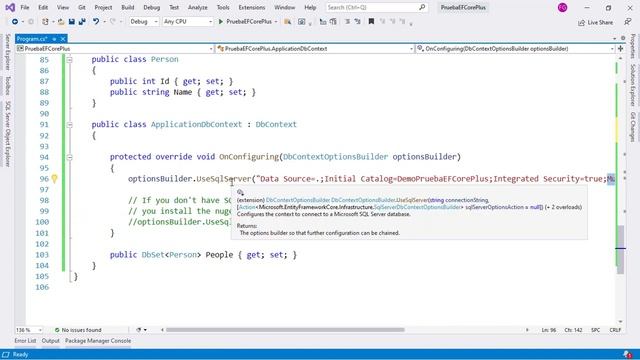Click the lightbulb quick actions icon
Screen dimensions: 640x360
point(54,178)
